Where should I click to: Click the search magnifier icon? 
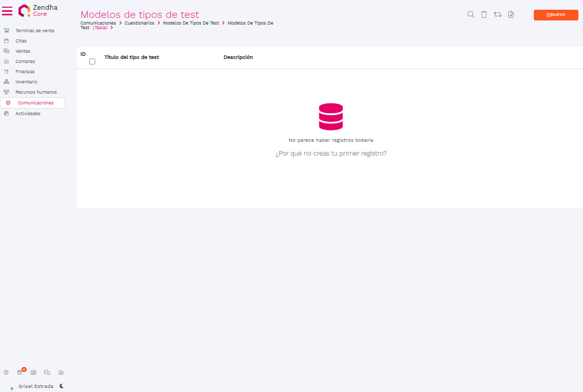pyautogui.click(x=471, y=15)
